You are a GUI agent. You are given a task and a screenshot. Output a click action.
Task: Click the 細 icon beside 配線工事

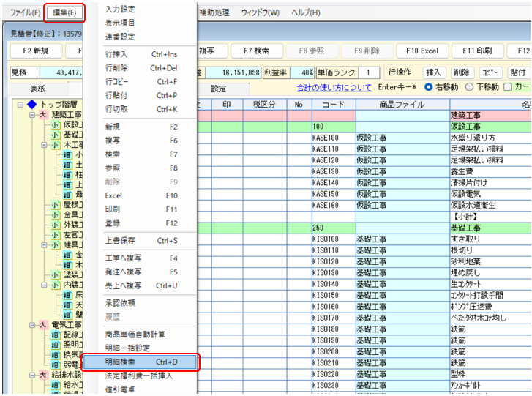point(56,335)
